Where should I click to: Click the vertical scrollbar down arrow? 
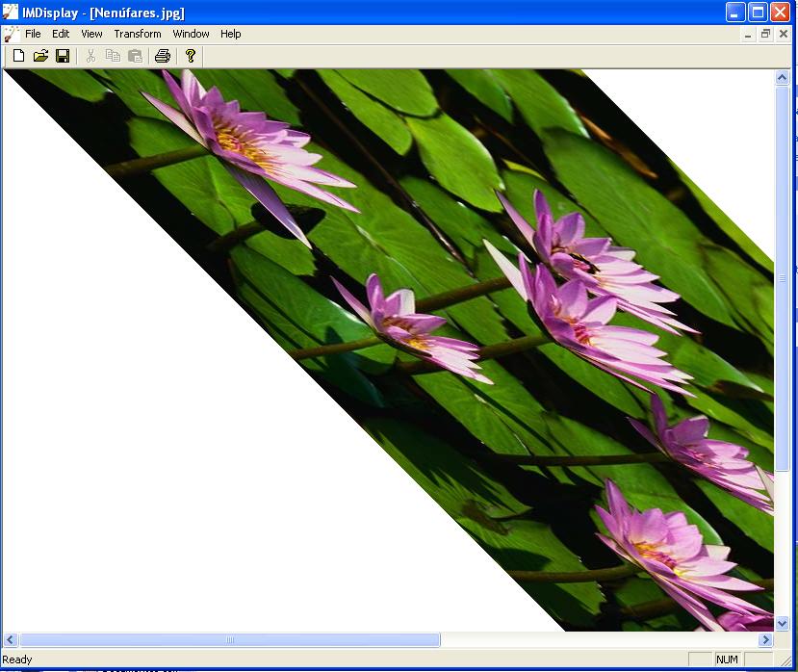(x=783, y=623)
